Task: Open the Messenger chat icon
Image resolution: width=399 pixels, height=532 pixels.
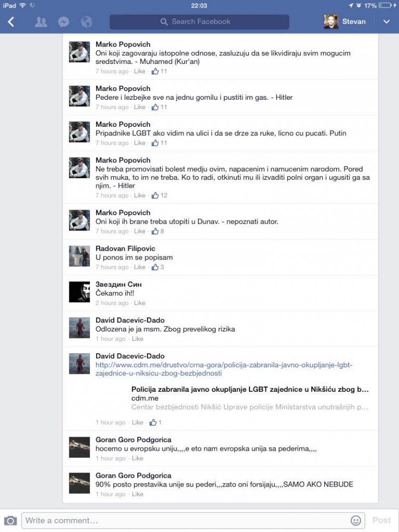Action: [63, 22]
